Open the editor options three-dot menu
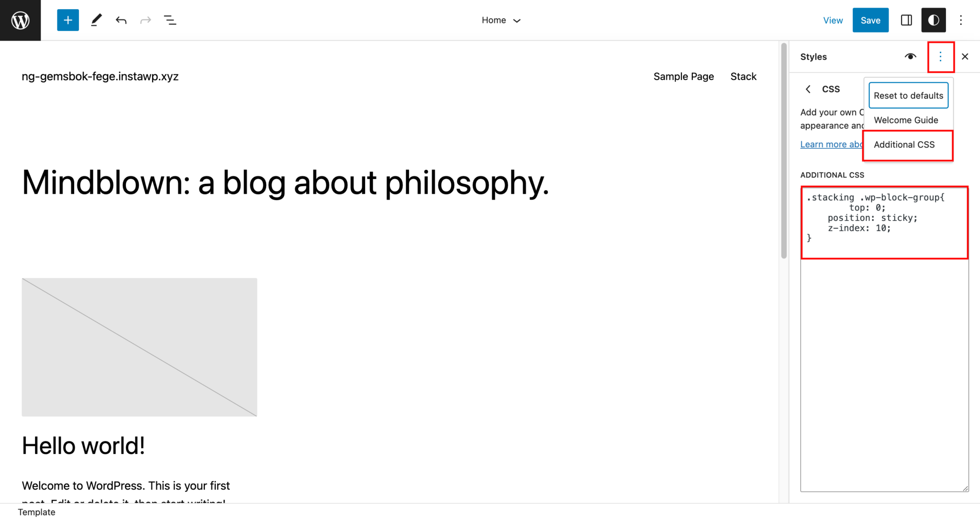 pyautogui.click(x=961, y=20)
